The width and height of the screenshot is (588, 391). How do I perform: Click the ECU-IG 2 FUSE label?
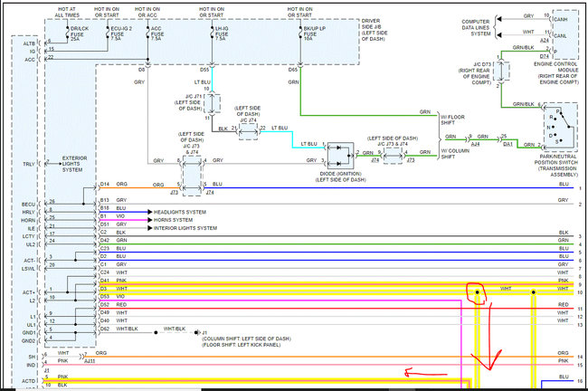tap(121, 33)
